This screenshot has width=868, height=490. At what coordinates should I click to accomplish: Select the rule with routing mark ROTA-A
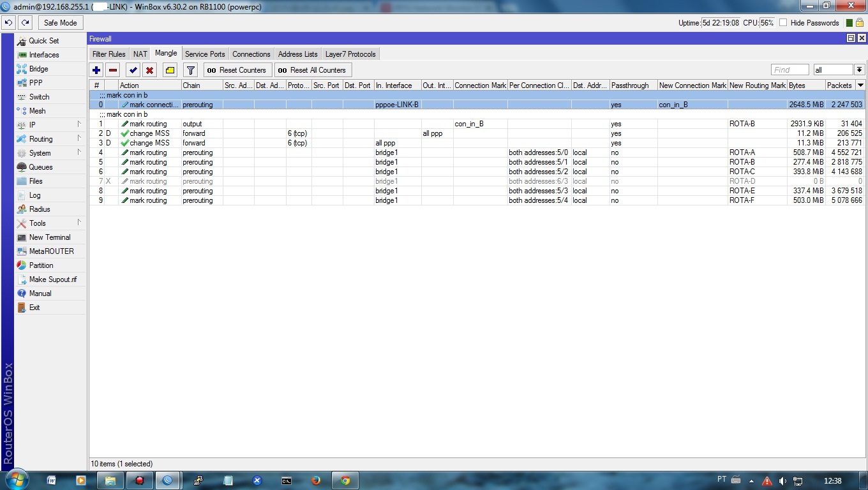pyautogui.click(x=477, y=152)
